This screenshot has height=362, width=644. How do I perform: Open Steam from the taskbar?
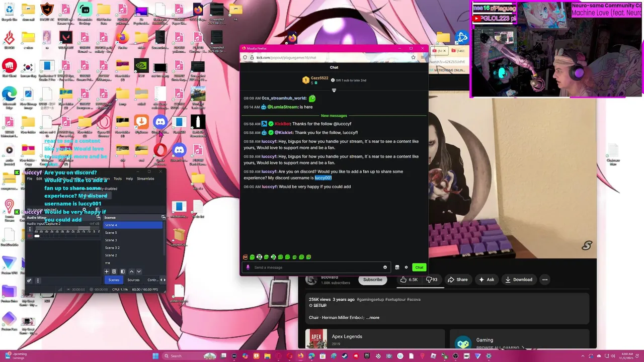coord(345,356)
